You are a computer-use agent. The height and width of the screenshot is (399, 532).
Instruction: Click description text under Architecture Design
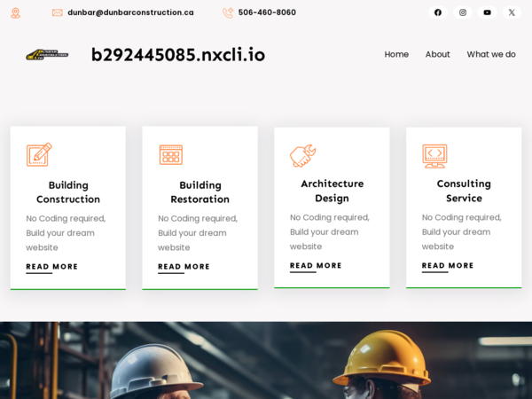pyautogui.click(x=330, y=231)
